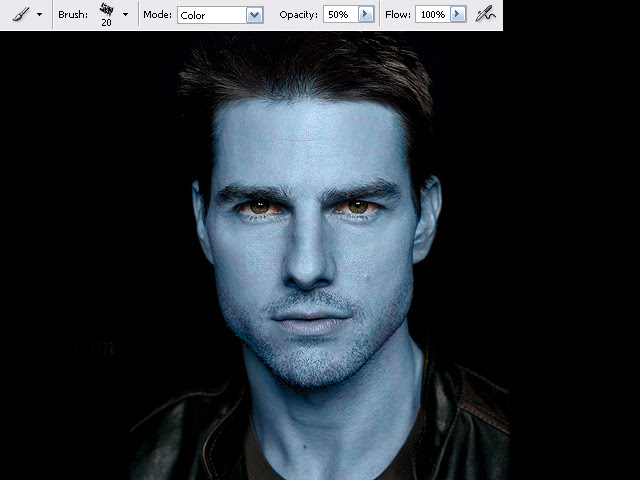This screenshot has width=640, height=480.
Task: Open the Opacity slider arrow button
Action: 366,15
